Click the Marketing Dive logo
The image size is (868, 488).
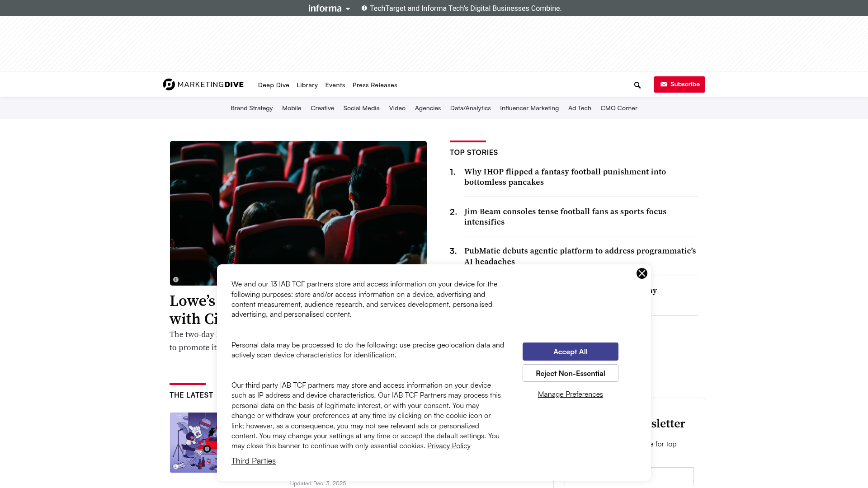[x=203, y=84]
